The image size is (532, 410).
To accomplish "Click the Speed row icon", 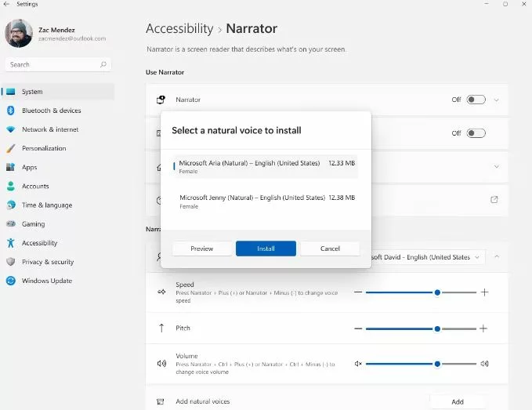I will tap(161, 292).
